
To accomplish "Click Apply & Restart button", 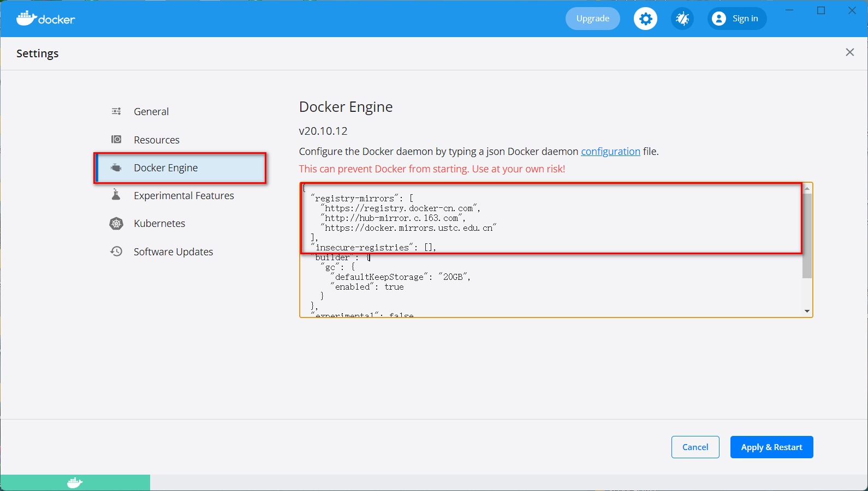I will pyautogui.click(x=772, y=447).
